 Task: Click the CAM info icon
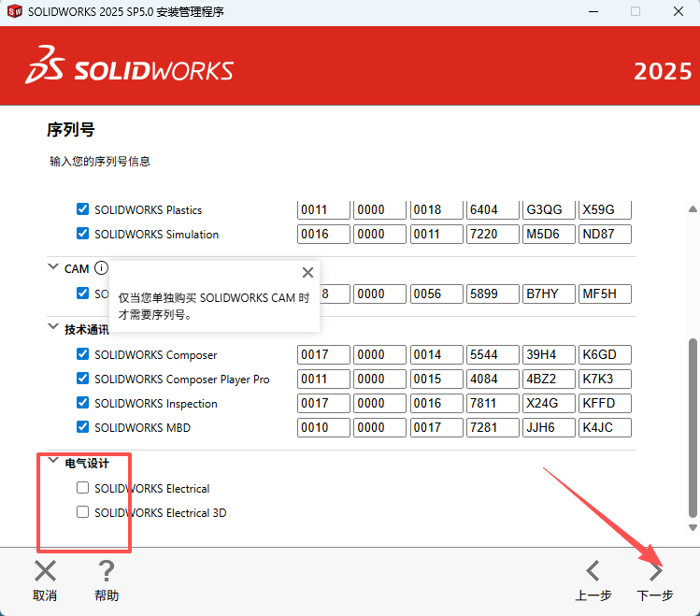101,268
